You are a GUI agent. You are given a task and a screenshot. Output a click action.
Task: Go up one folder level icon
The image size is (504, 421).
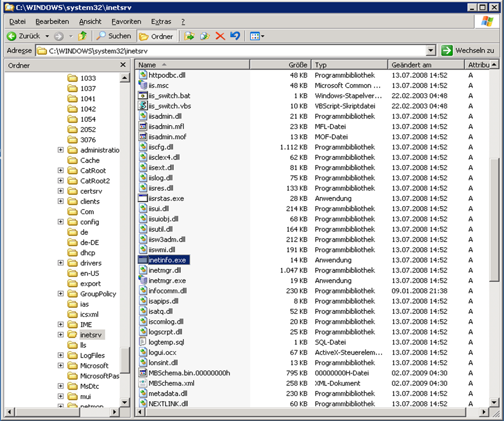coord(82,36)
